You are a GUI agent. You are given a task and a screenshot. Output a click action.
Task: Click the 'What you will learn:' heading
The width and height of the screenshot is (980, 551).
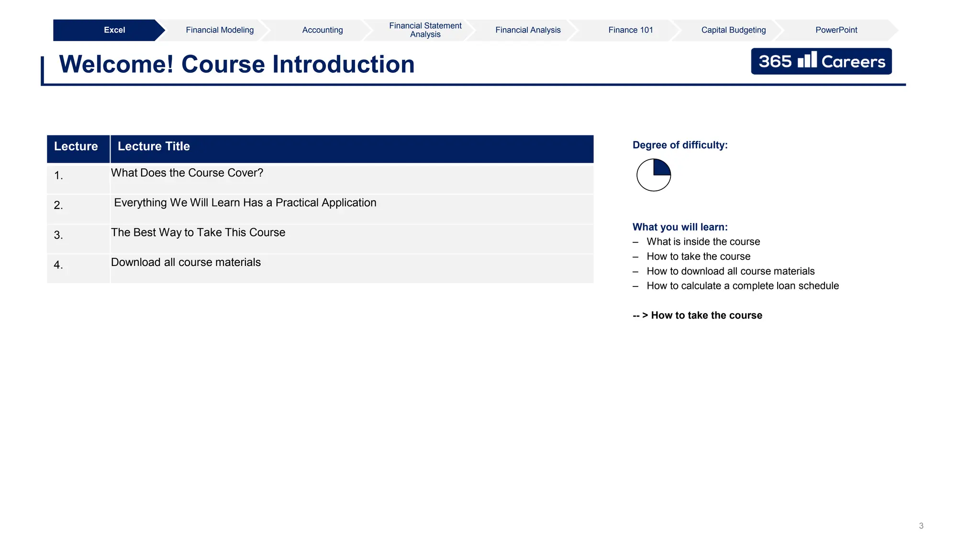coord(680,227)
